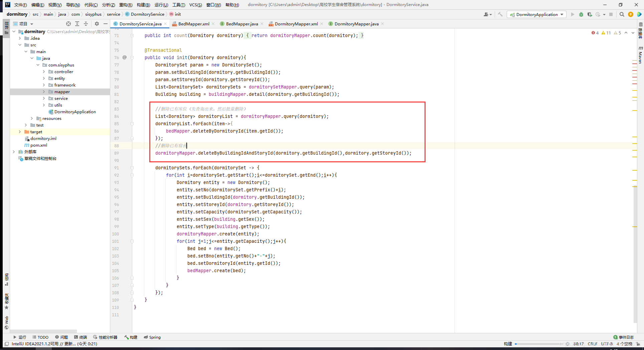Switch to DormitoryMapper.java tab
644x350 pixels.
click(356, 24)
